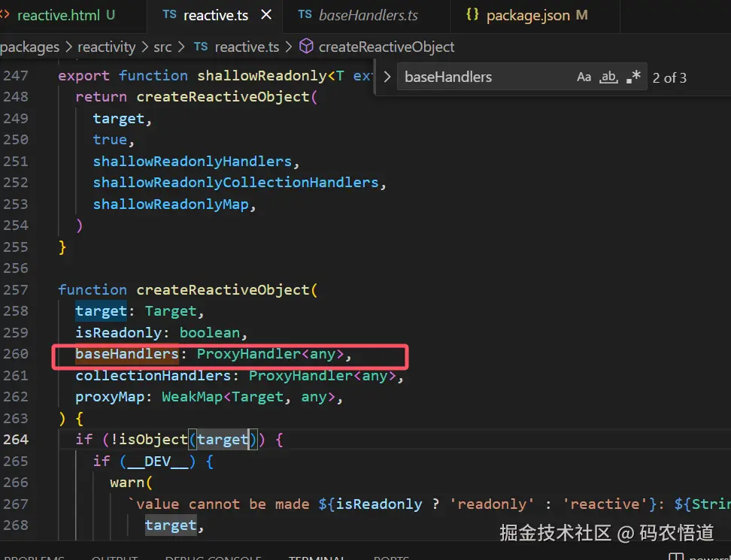Image resolution: width=731 pixels, height=560 pixels.
Task: Click the '2 of 3' match counter
Action: (669, 78)
